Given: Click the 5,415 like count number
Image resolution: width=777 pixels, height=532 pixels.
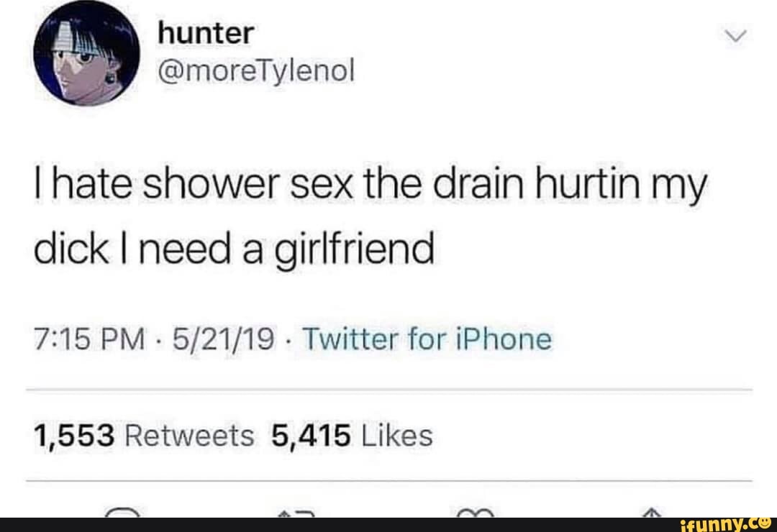Looking at the screenshot, I should (x=312, y=435).
